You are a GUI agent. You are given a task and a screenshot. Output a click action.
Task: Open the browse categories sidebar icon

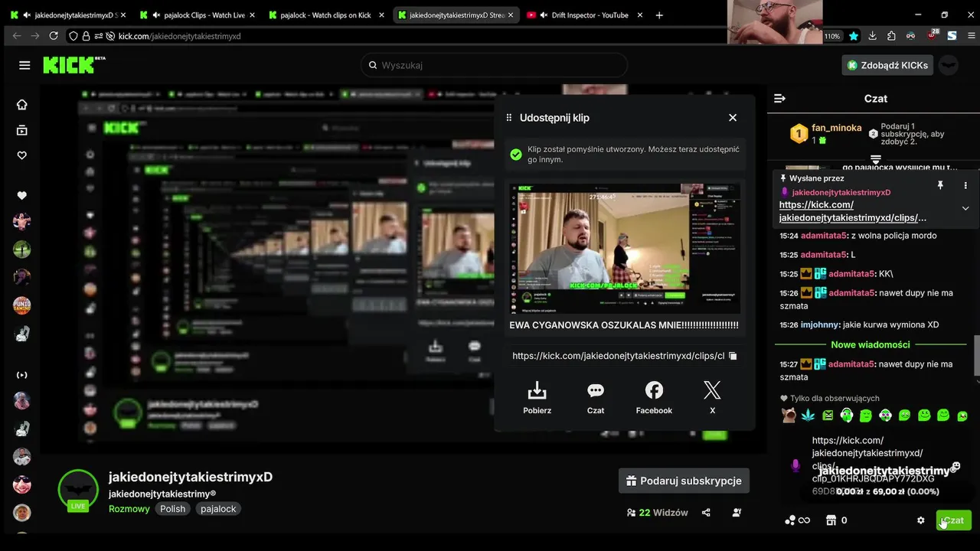coord(22,130)
